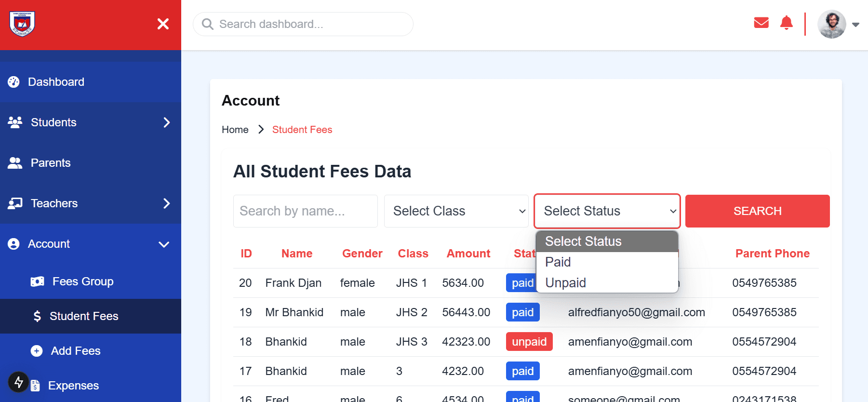Focus the Search by name field
The width and height of the screenshot is (868, 402).
[305, 211]
